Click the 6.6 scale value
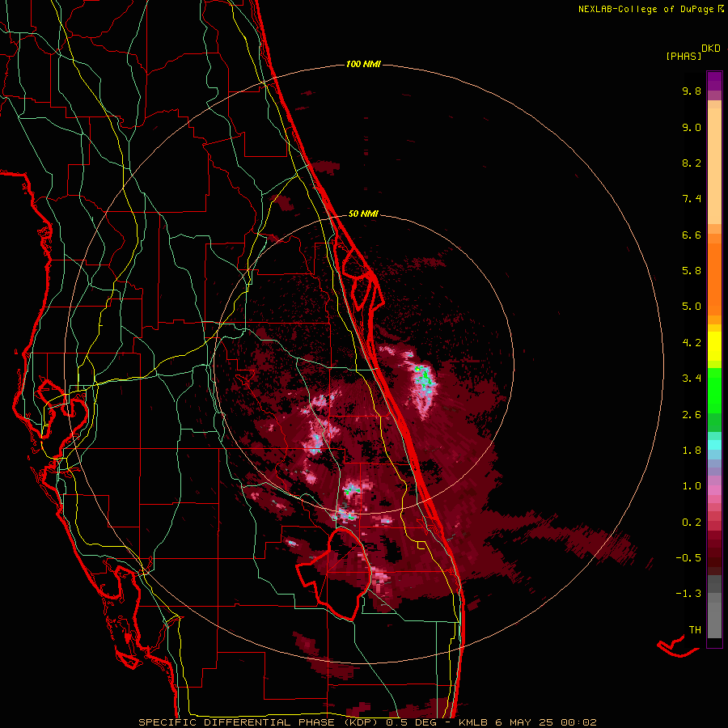Viewport: 728px width, 728px height. (692, 235)
